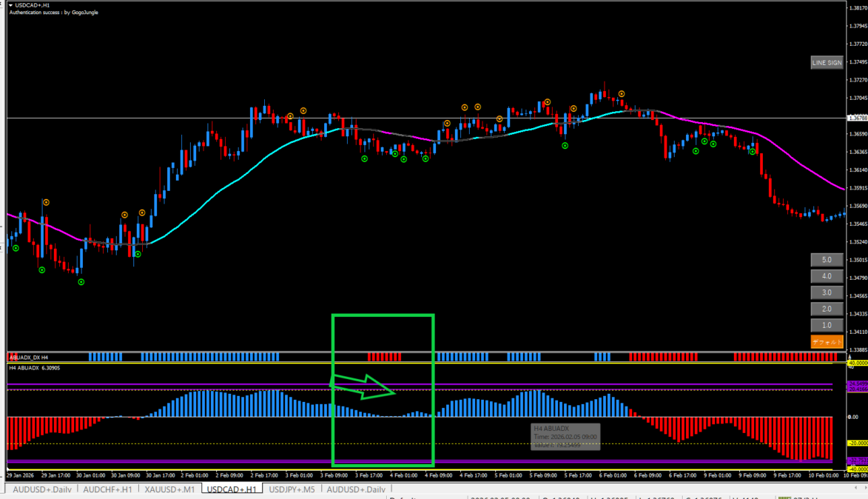868x499 pixels.
Task: Click the green rectangle's top border
Action: coord(383,316)
